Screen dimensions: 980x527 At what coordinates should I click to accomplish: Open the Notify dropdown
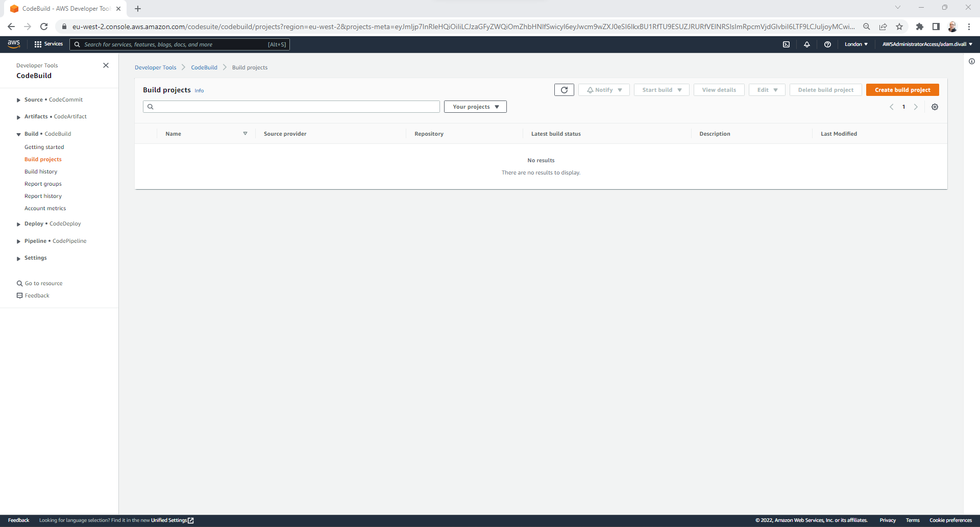(x=604, y=90)
